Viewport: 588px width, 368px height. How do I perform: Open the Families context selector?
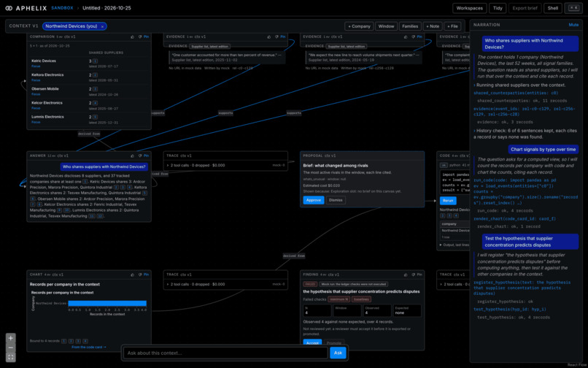(410, 26)
